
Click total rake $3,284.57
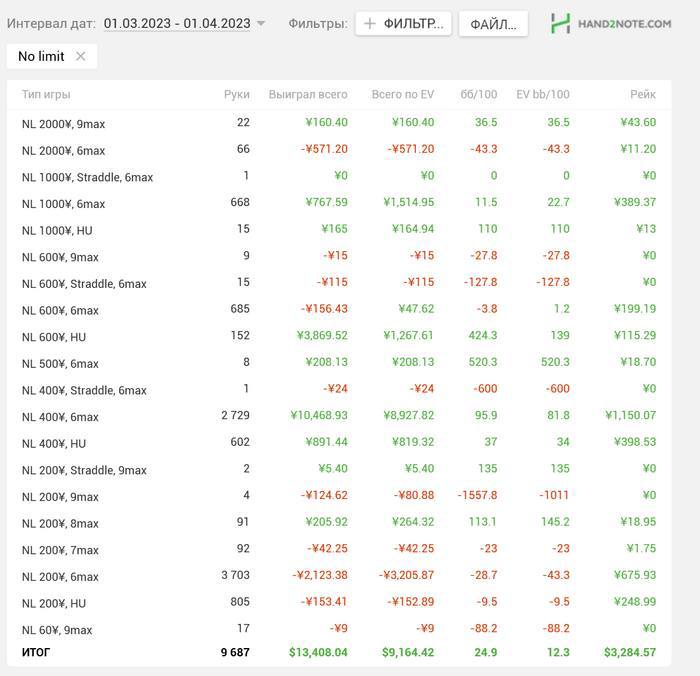(x=630, y=652)
